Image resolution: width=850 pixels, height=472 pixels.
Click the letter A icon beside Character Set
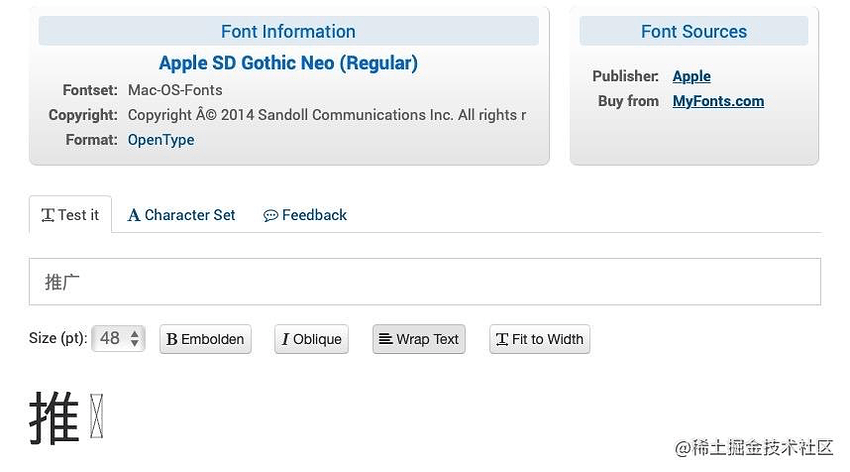coord(133,215)
